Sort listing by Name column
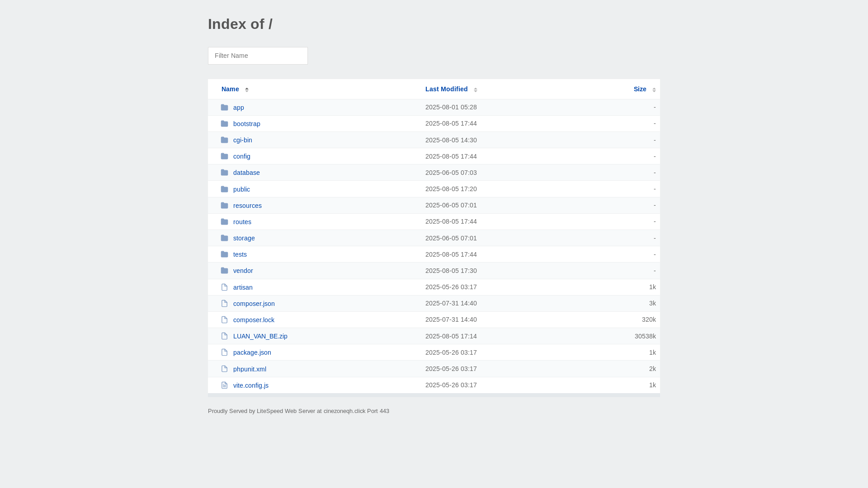 [x=230, y=89]
